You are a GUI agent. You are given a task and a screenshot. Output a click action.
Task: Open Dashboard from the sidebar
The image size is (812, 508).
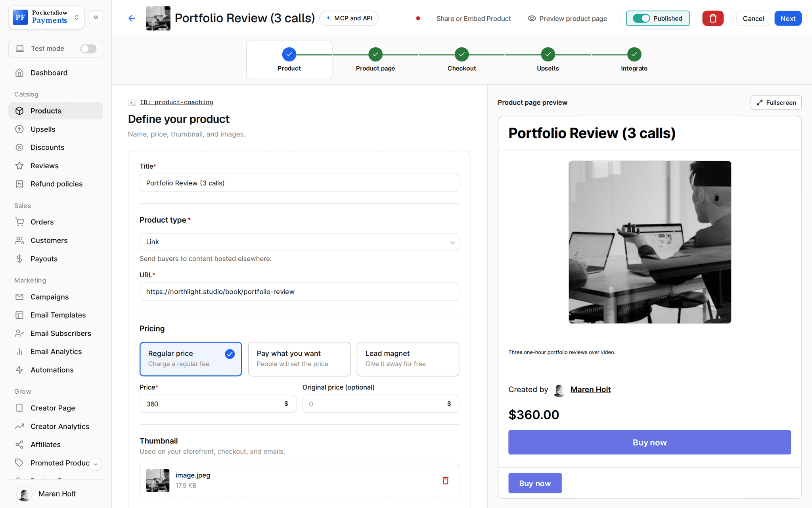[x=56, y=73]
